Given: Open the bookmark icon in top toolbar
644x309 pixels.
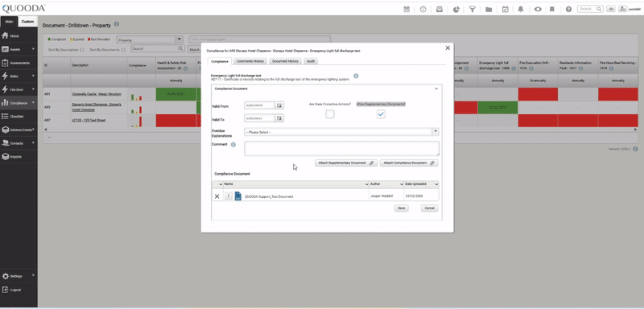Looking at the screenshot, I should coord(552,9).
